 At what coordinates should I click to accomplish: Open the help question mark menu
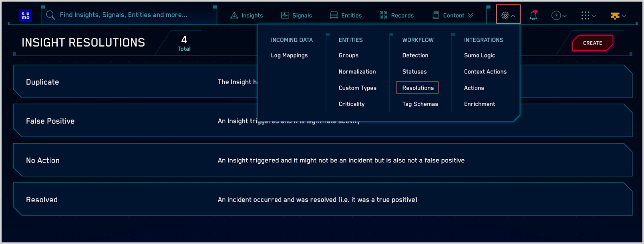pyautogui.click(x=559, y=16)
